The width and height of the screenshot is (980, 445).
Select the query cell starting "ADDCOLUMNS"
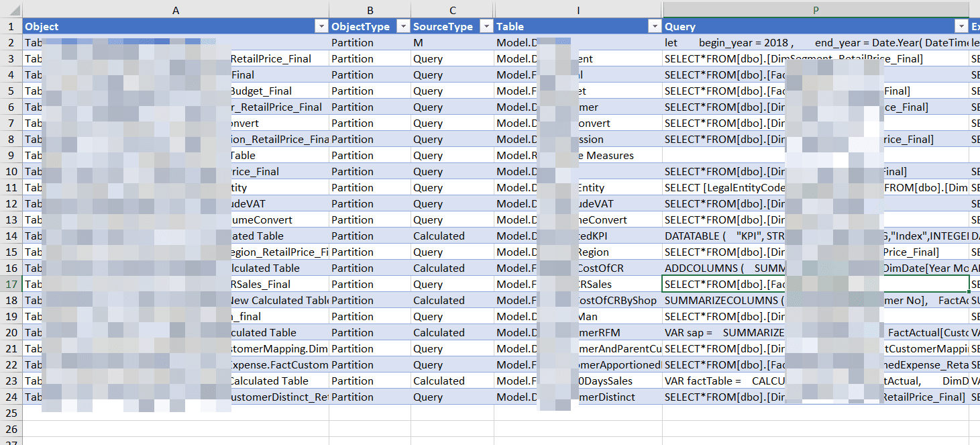816,268
